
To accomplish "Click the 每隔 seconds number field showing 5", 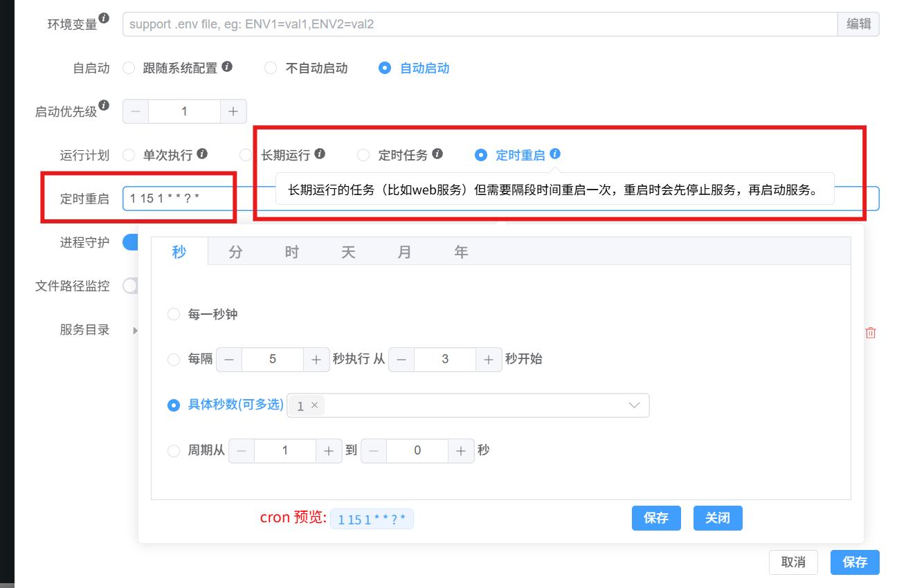I will click(x=273, y=360).
